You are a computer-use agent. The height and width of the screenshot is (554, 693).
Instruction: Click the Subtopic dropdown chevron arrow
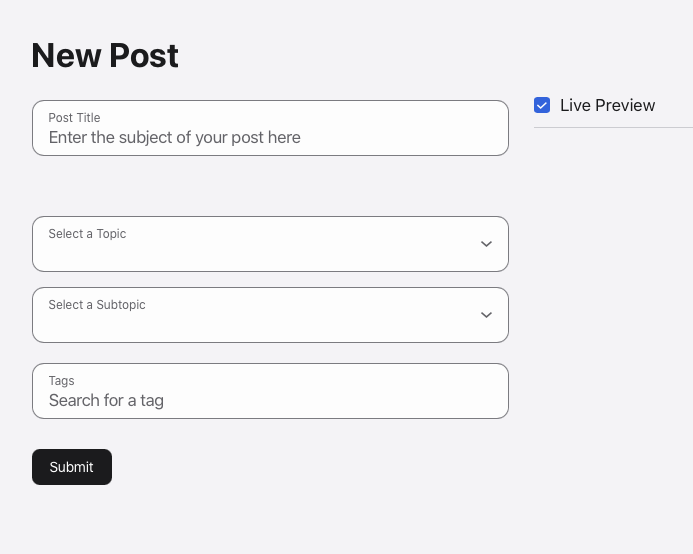click(x=486, y=315)
